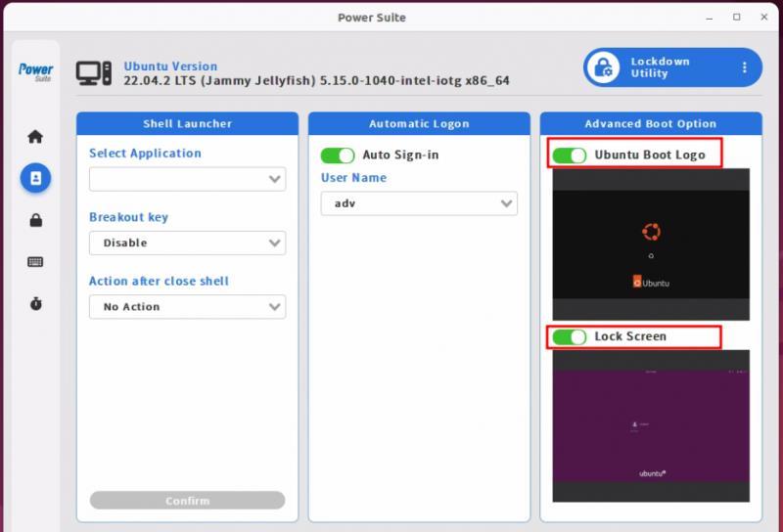Click the computer monitor system icon
This screenshot has height=532, width=783.
click(x=94, y=73)
